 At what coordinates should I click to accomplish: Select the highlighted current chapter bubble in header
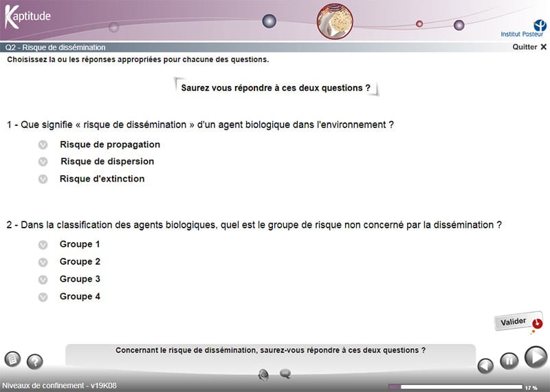point(333,22)
